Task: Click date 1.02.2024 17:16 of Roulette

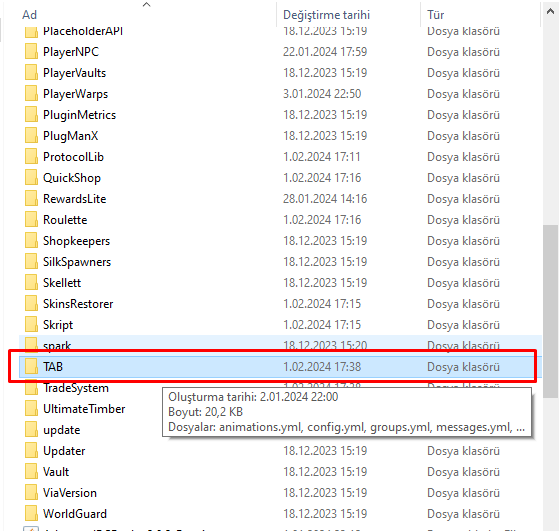Action: point(322,220)
